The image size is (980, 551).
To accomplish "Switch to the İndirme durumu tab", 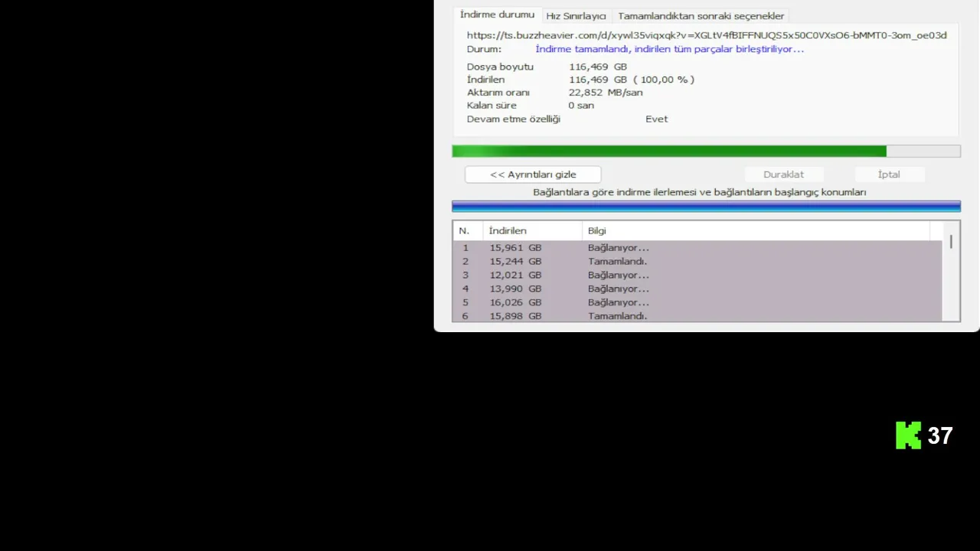I will [x=497, y=15].
